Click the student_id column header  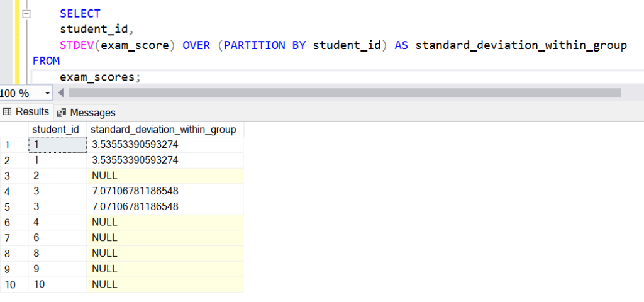click(x=56, y=130)
